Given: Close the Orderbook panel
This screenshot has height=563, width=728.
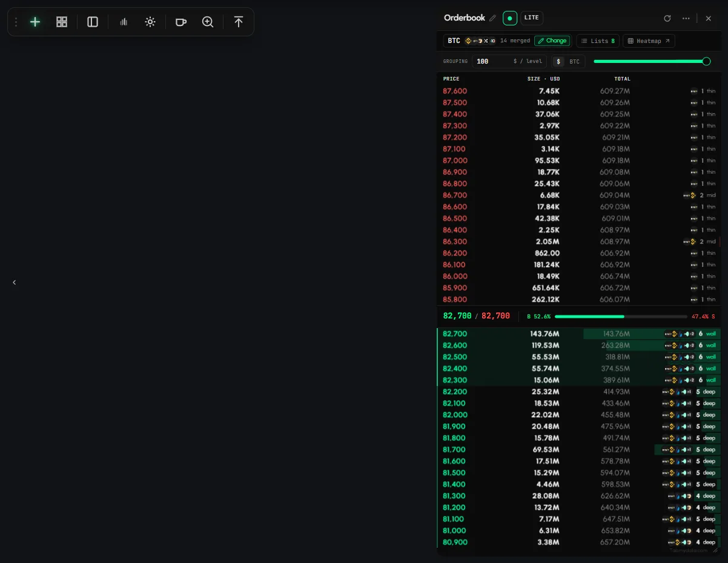Looking at the screenshot, I should 709,18.
